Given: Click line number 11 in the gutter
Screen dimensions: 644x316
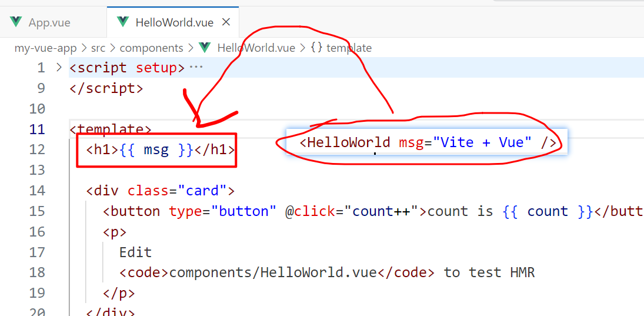Looking at the screenshot, I should coord(38,129).
